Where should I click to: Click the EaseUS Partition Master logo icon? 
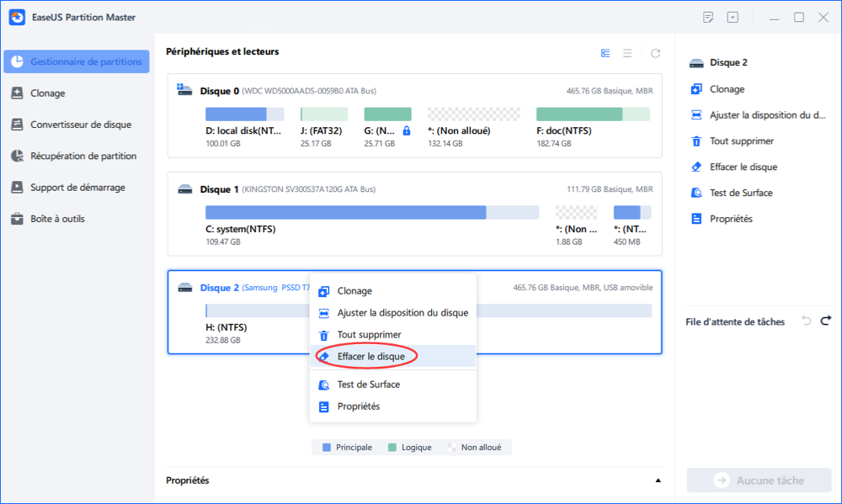(x=17, y=17)
